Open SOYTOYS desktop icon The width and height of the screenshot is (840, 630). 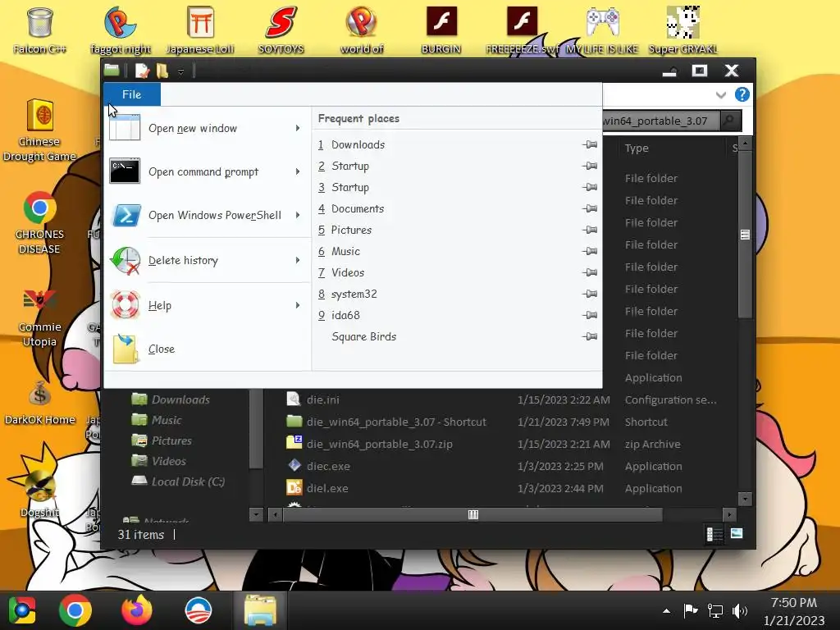pyautogui.click(x=281, y=30)
